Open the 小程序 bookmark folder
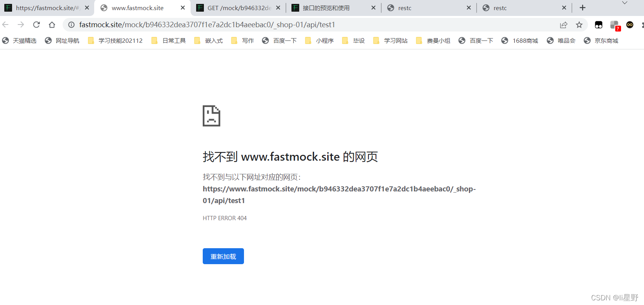 point(320,40)
